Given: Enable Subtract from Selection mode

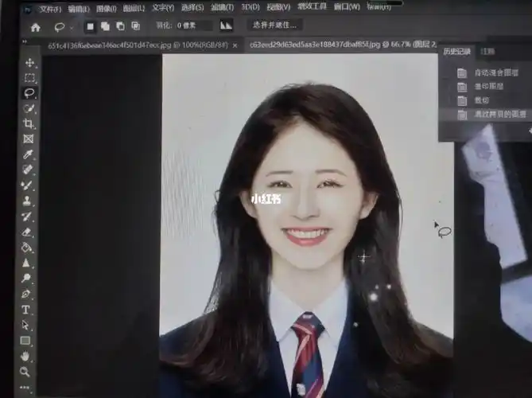Looking at the screenshot, I should [x=120, y=26].
